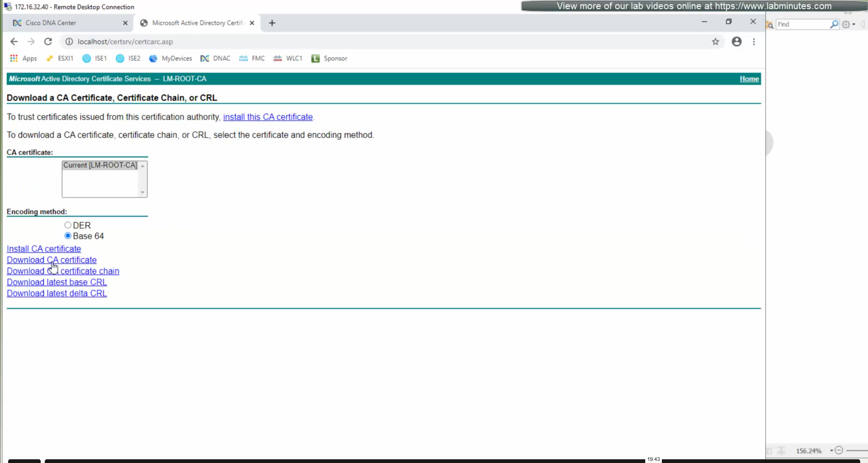Open the zoom percentage dropdown arrow
Screen dimensions: 868x463
tap(831, 450)
